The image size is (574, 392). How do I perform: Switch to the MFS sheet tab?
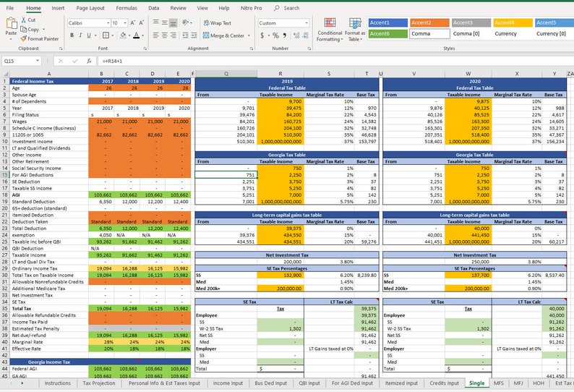point(499,383)
